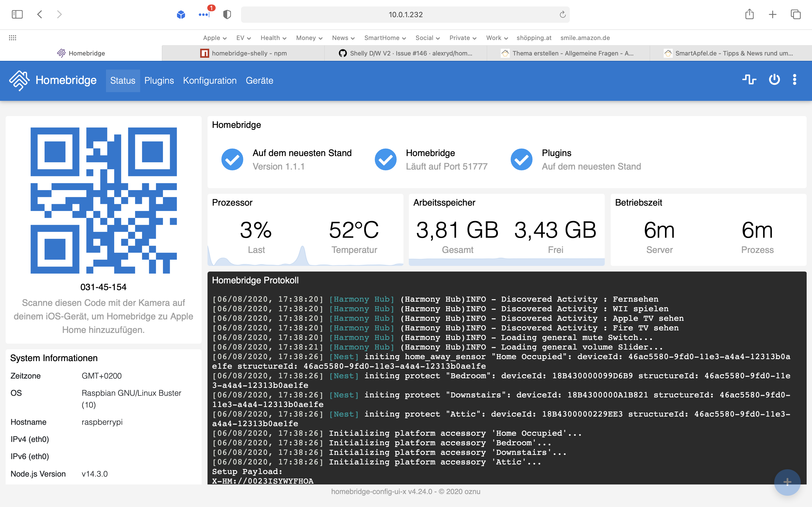Click the 10.0.1.232 address bar
This screenshot has width=812, height=507.
(405, 14)
